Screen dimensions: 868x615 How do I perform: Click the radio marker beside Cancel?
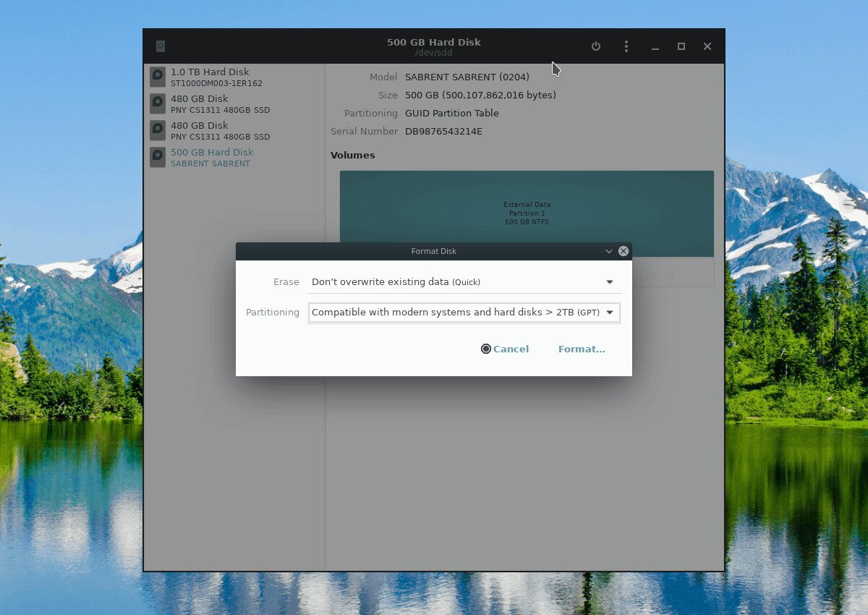[486, 349]
